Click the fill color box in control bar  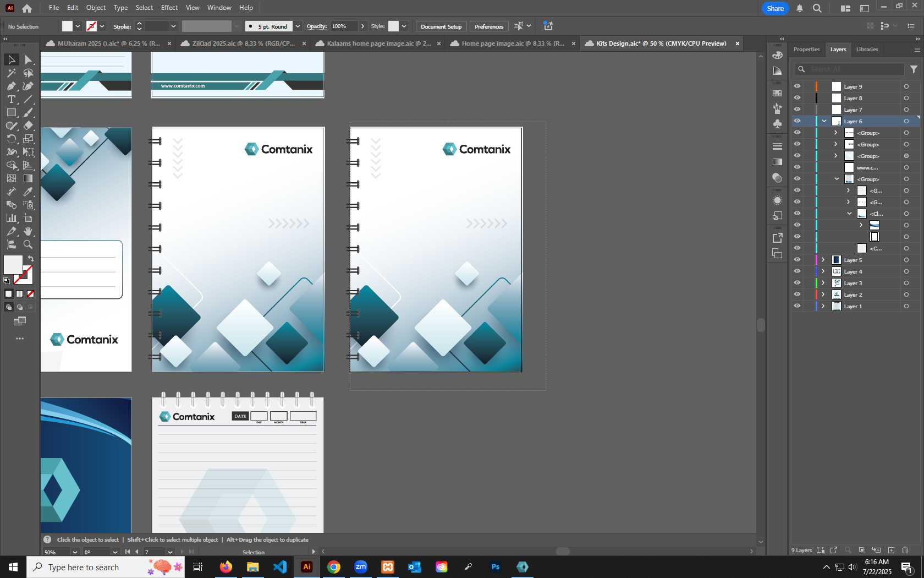click(x=67, y=26)
